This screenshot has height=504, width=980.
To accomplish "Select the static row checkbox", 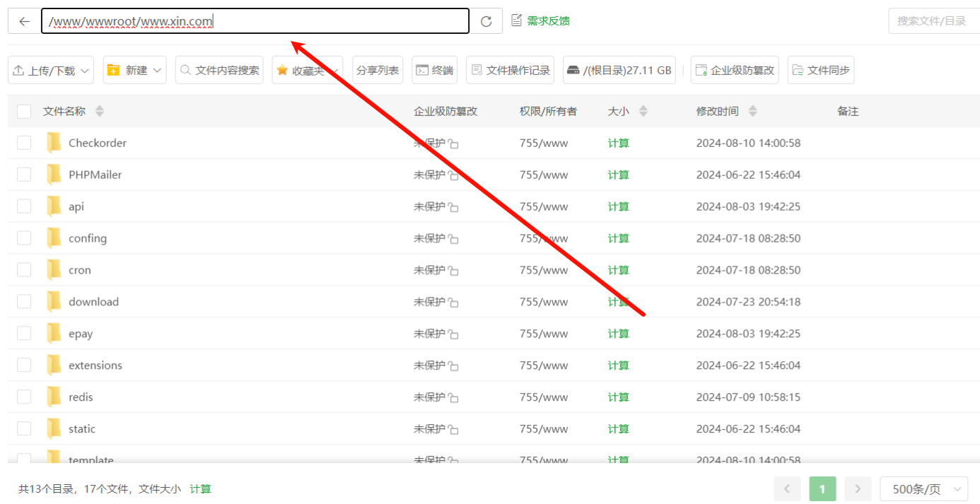I will (24, 429).
